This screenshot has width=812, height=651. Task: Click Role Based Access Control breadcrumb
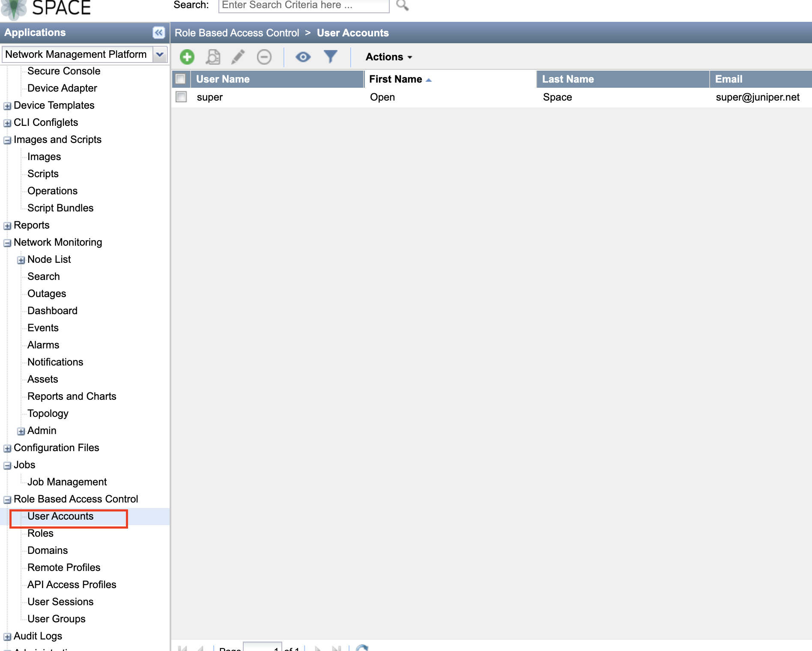coord(237,33)
